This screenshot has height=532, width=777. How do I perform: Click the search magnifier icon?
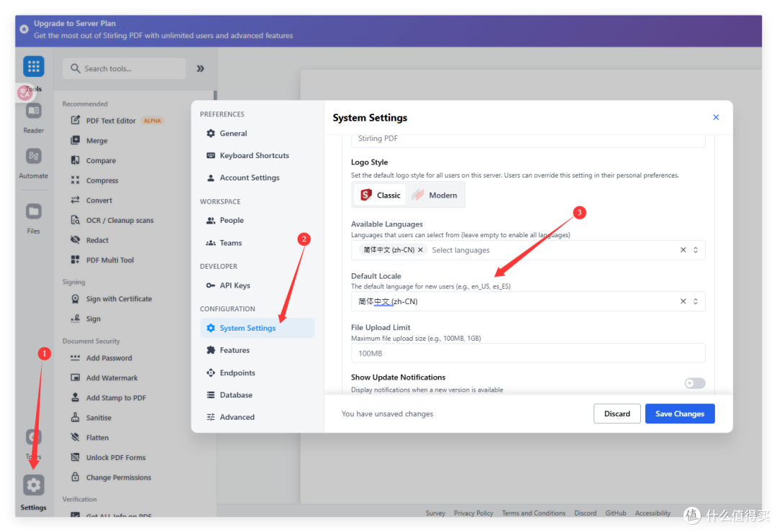point(75,68)
